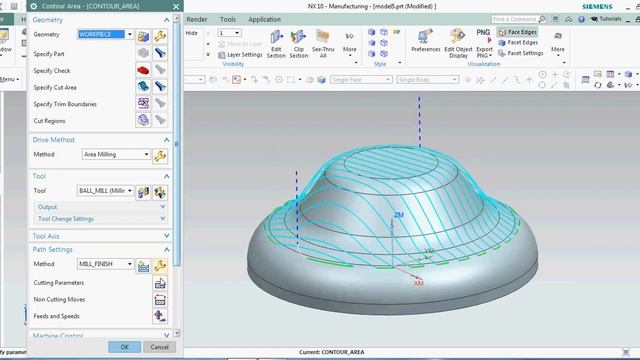The width and height of the screenshot is (640, 360).
Task: Open the Application tab
Action: [264, 19]
